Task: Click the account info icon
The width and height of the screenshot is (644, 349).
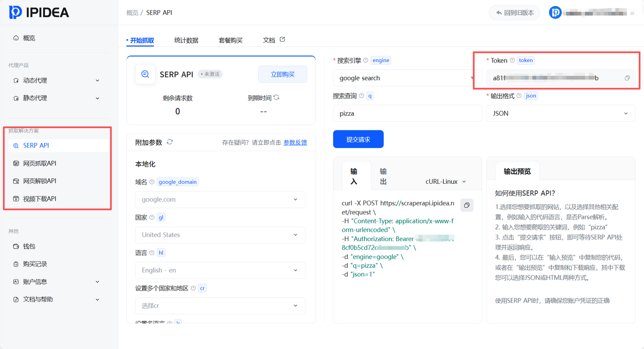Action: [x=16, y=282]
